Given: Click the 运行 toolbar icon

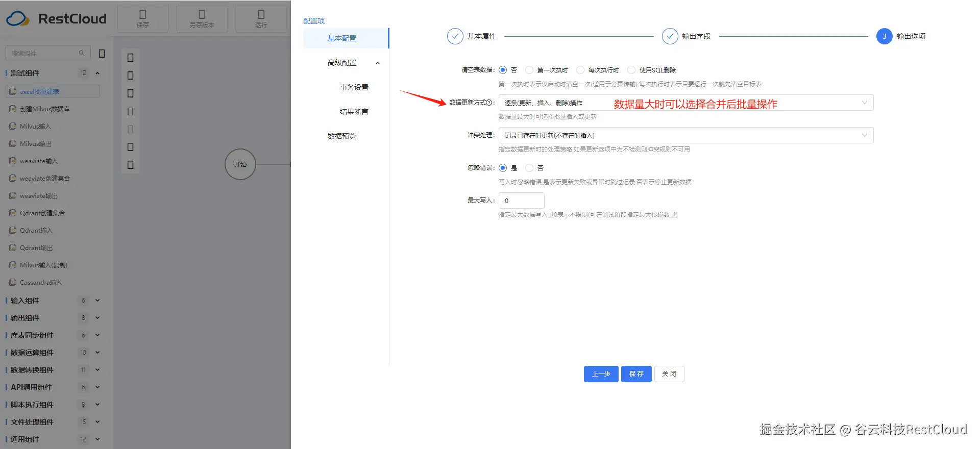Looking at the screenshot, I should click(261, 14).
